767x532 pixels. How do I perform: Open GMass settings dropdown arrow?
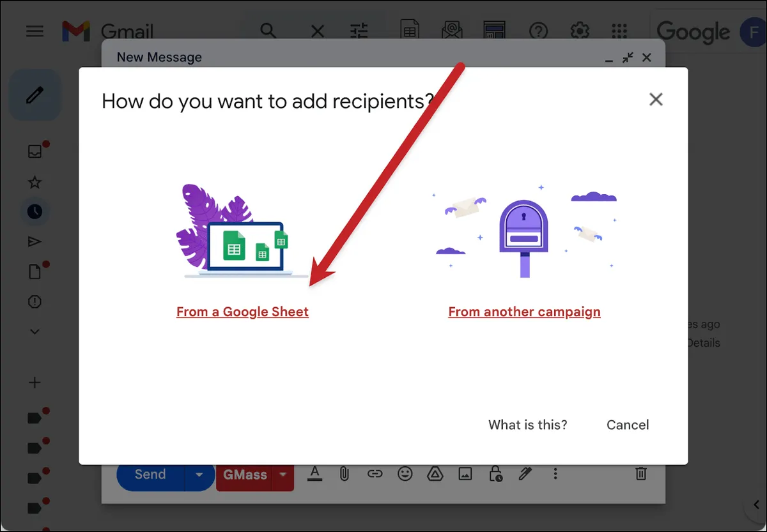point(283,475)
